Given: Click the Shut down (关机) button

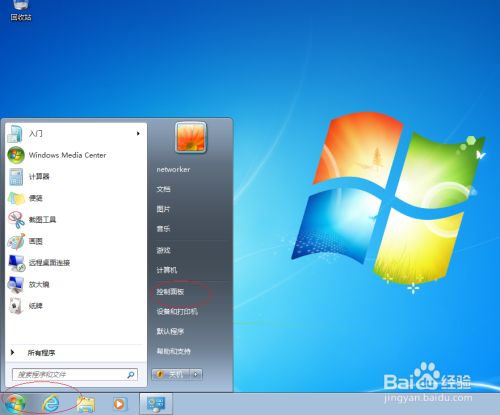Looking at the screenshot, I should (171, 375).
